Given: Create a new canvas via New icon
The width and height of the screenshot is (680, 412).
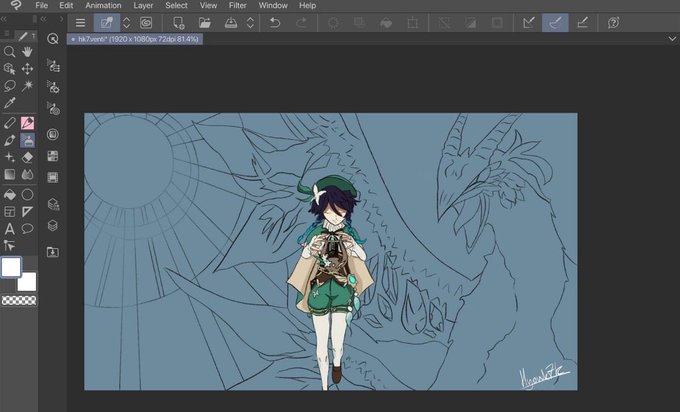Looking at the screenshot, I should point(178,23).
